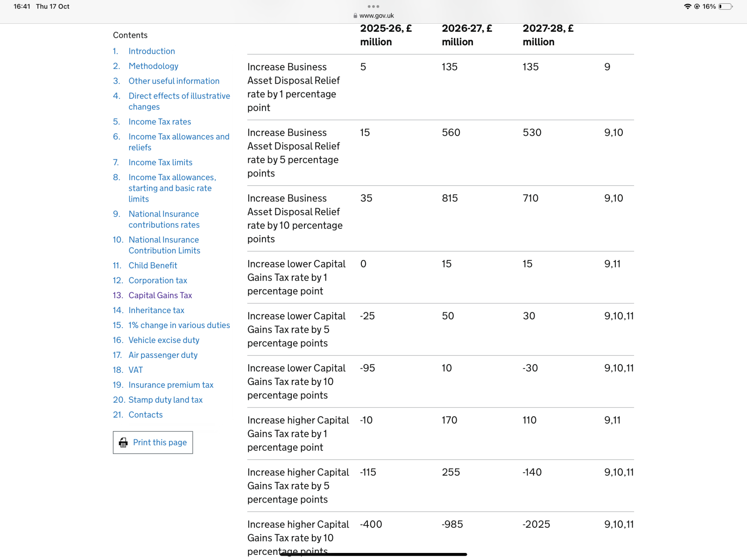Open the Introduction section link
The height and width of the screenshot is (560, 747).
click(x=152, y=51)
